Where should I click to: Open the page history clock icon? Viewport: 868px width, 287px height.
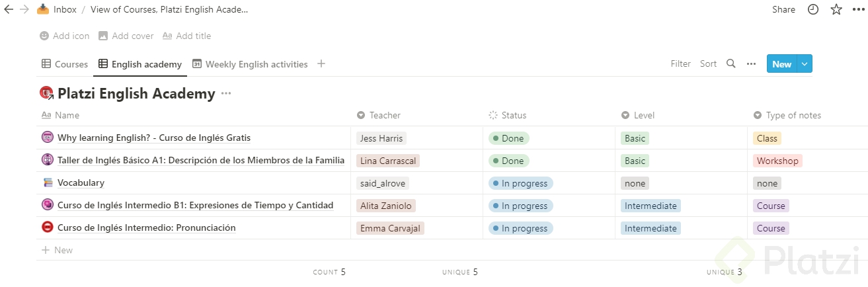[813, 10]
